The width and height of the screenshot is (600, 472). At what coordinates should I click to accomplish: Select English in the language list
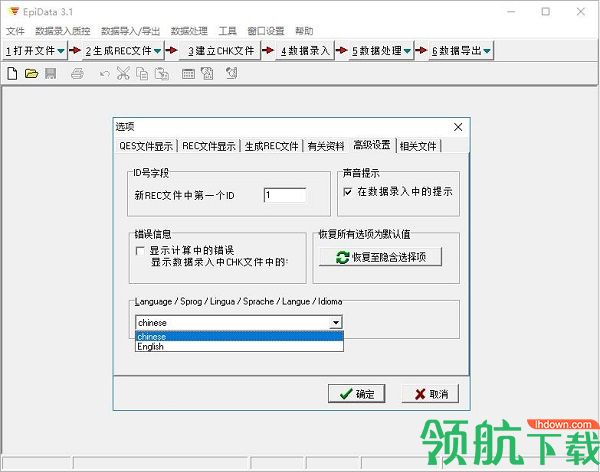pos(239,346)
